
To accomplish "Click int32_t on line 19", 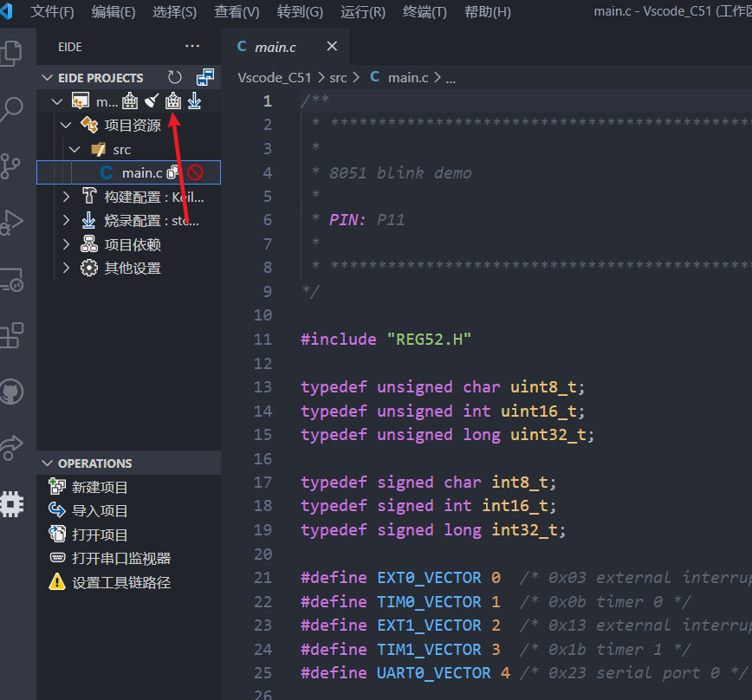I will coord(523,530).
